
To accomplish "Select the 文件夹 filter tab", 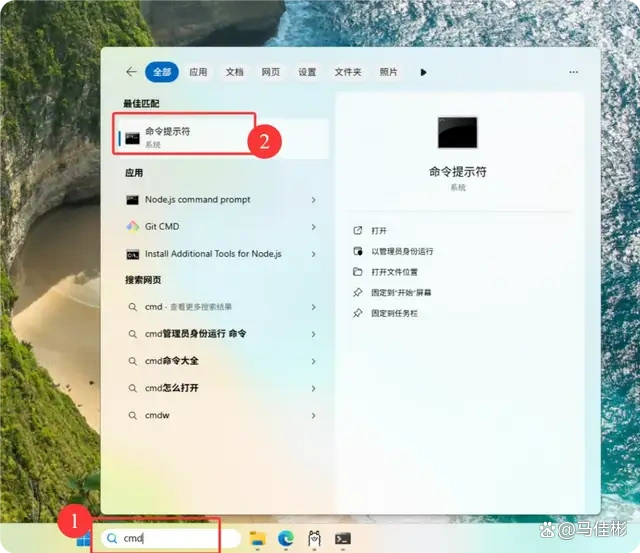I will (x=348, y=72).
